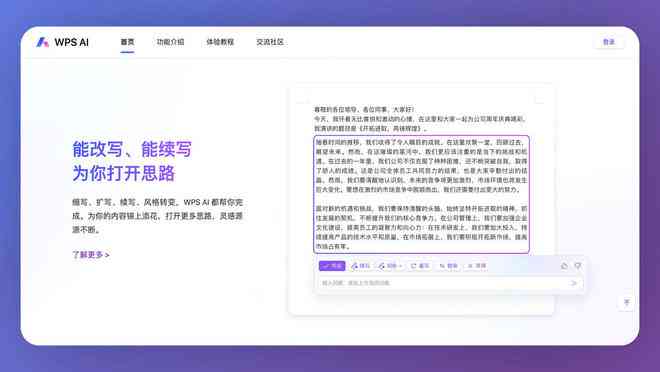Focus the AI prompt input field
The width and height of the screenshot is (660, 372).
tap(450, 283)
